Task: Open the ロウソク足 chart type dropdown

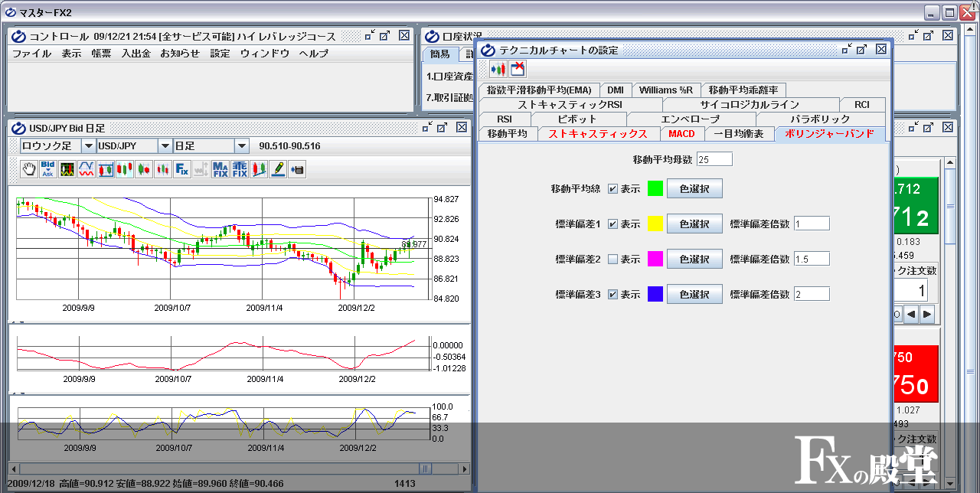Action: tap(89, 146)
